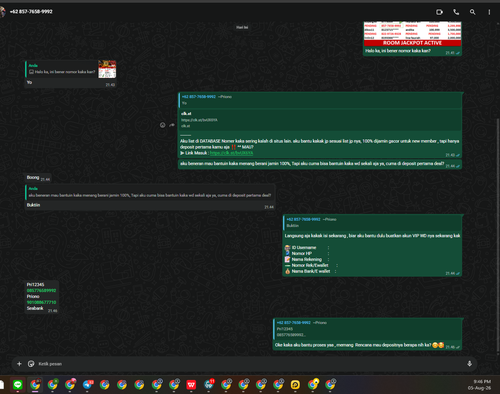The width and height of the screenshot is (500, 394).
Task: Jump to quoted message above 'Buktiin'
Action: tap(150, 192)
